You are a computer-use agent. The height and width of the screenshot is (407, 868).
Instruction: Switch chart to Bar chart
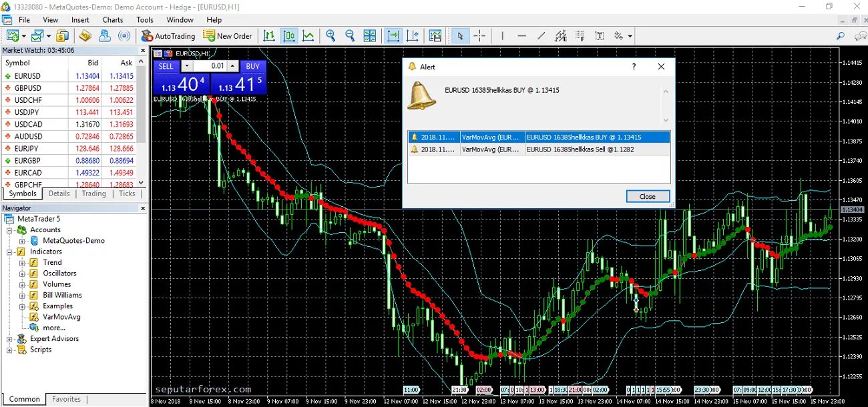point(269,36)
